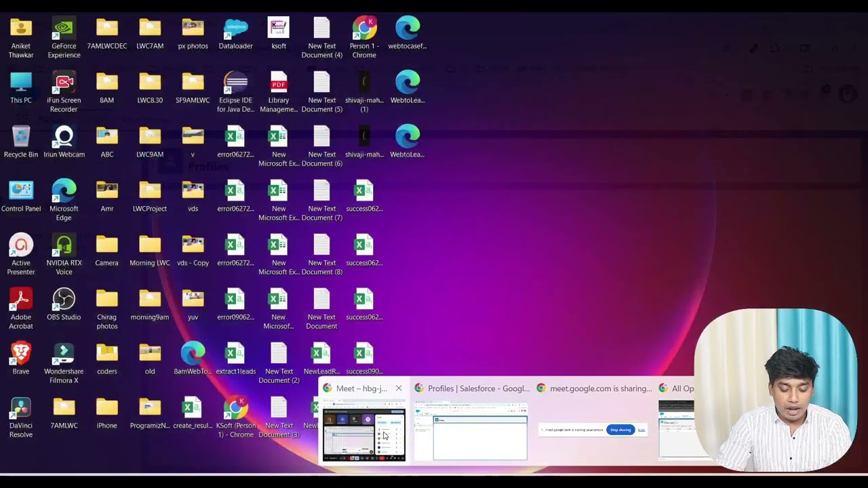Open the Adobe Acrobat shortcut
This screenshot has width=868, height=488.
21,309
